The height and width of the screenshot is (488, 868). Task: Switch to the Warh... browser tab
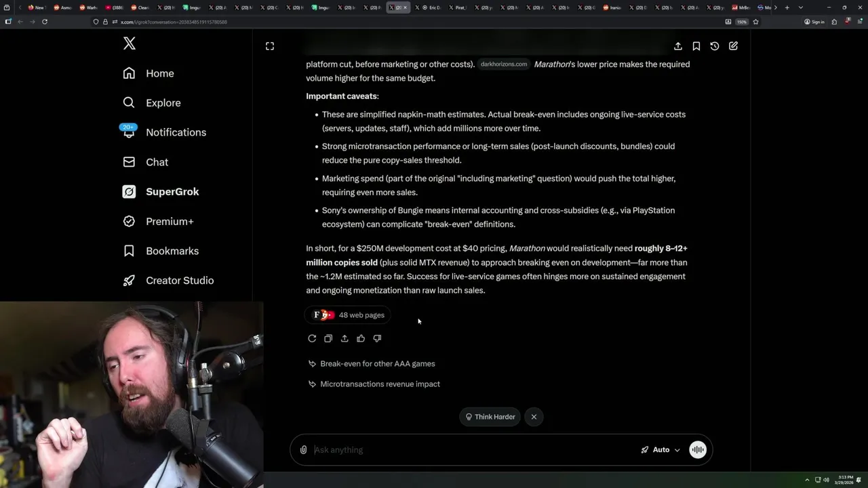coord(88,7)
